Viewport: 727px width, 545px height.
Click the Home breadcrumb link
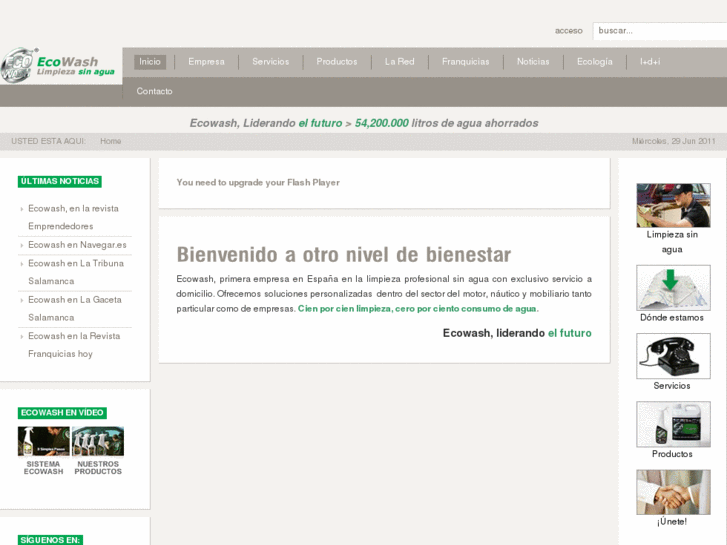110,141
